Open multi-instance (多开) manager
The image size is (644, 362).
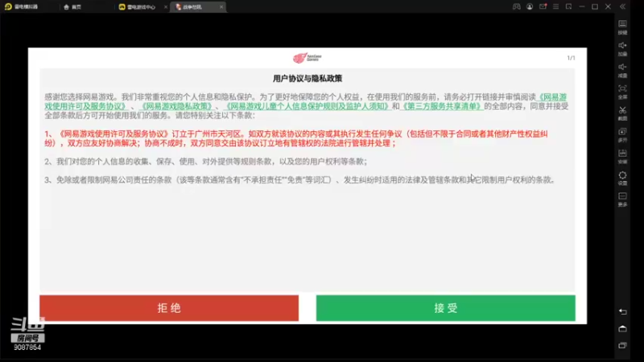[x=622, y=134]
